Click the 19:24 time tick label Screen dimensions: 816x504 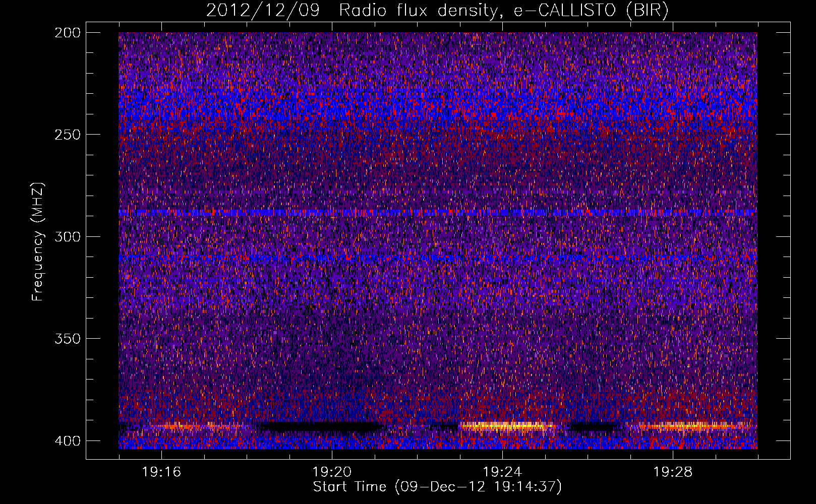tap(502, 472)
